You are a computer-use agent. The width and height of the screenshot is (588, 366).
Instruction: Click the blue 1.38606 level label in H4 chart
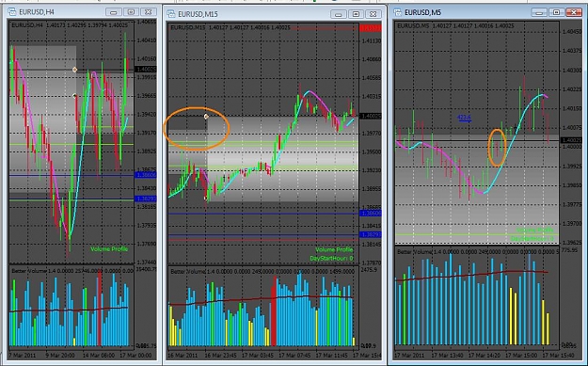tap(146, 175)
